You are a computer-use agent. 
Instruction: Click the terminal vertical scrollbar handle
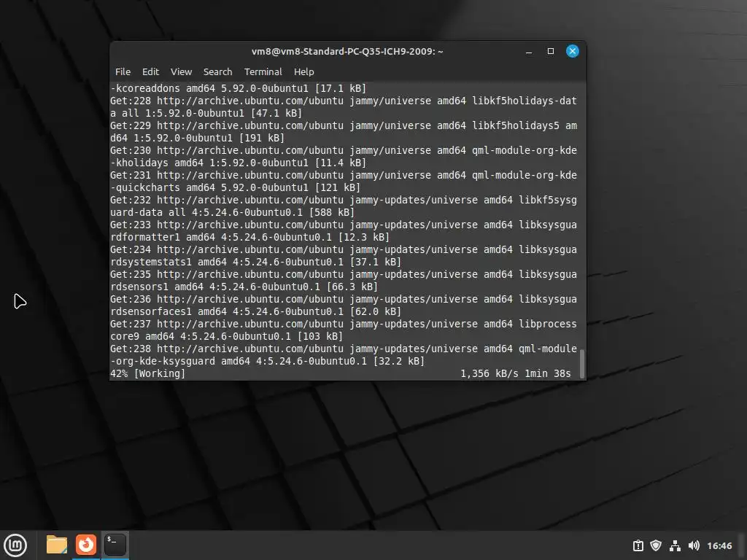pos(581,365)
